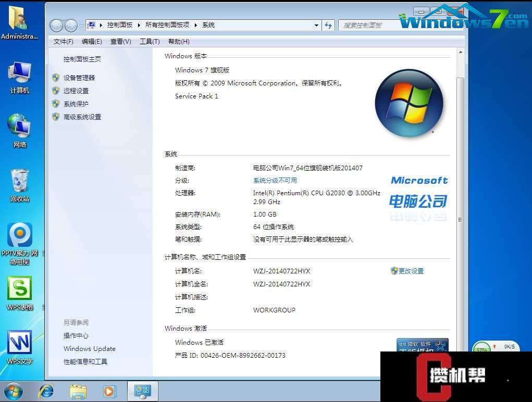Click the shield icon beside 远程设置
Viewport: 532px width, 402px height.
(56, 91)
